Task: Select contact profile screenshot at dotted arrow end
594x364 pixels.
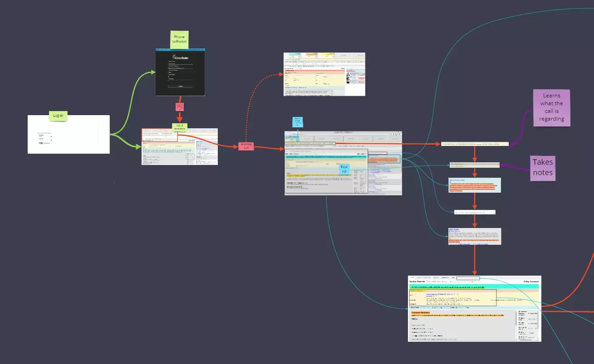Action: coord(324,74)
